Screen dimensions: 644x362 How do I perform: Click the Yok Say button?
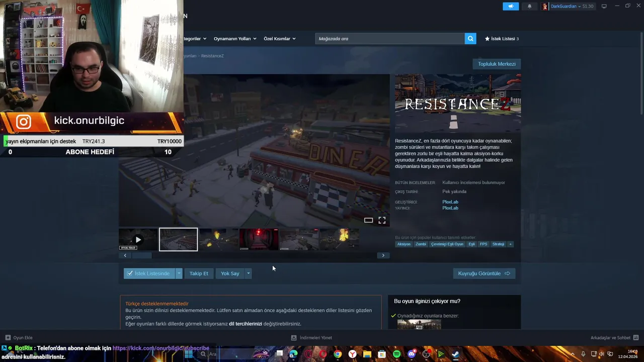[230, 274]
